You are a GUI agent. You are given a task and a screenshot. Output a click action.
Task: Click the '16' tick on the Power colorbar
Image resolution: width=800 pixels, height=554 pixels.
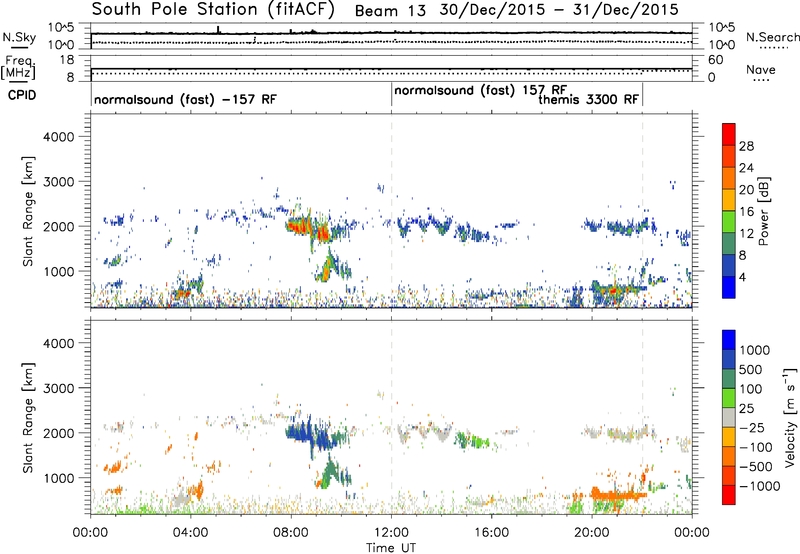tap(746, 212)
